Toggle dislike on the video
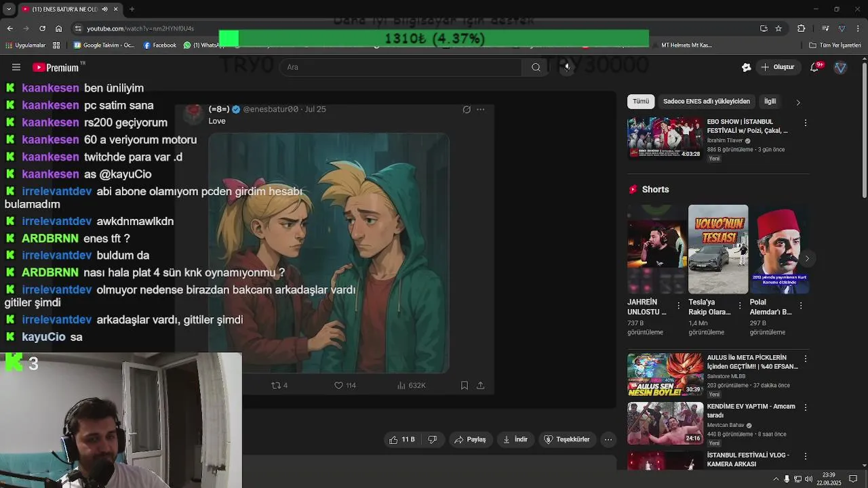Image resolution: width=868 pixels, height=488 pixels. (433, 439)
